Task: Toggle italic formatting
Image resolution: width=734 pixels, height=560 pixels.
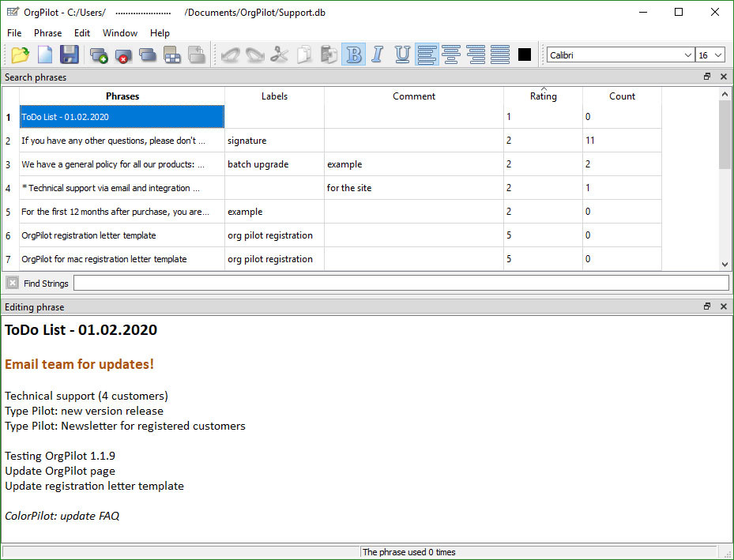Action: 378,54
